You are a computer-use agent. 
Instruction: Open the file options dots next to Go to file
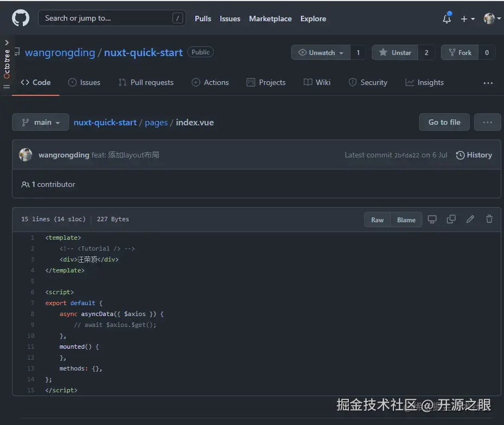(x=487, y=122)
